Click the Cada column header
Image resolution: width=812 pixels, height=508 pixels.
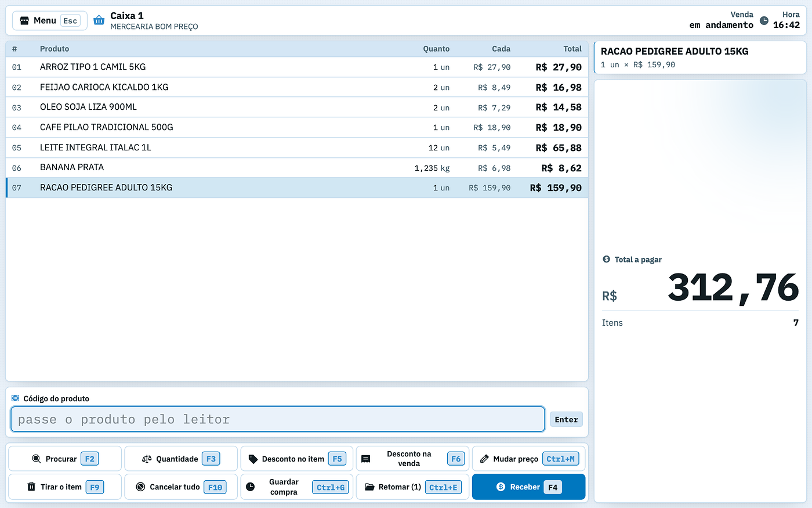[501, 49]
